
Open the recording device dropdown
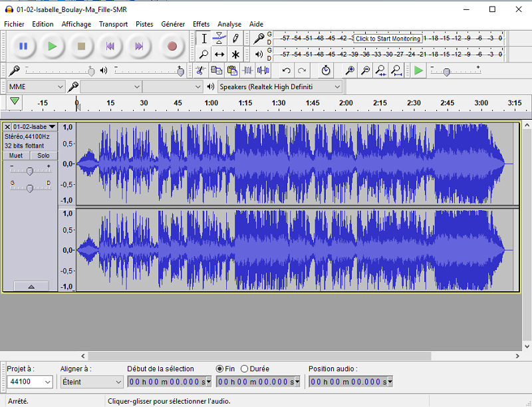pyautogui.click(x=110, y=87)
